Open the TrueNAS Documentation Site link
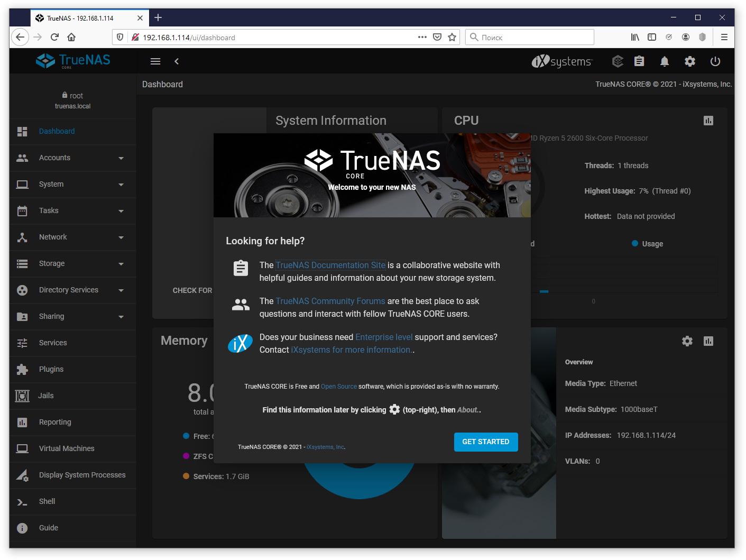746x560 pixels. (330, 265)
